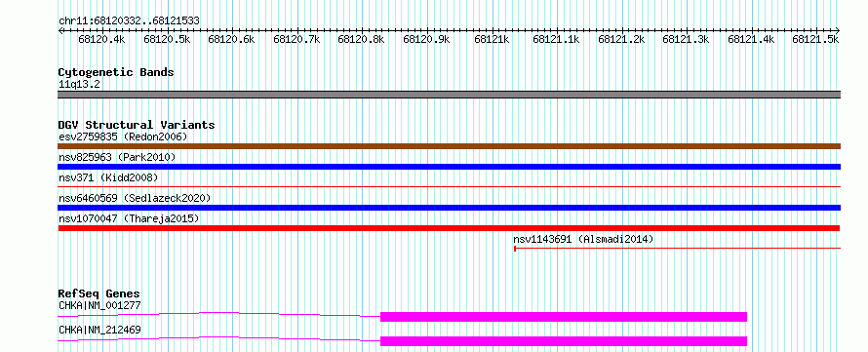Click the brown esv2759835 variant bar
868x352 pixels.
tap(449, 146)
